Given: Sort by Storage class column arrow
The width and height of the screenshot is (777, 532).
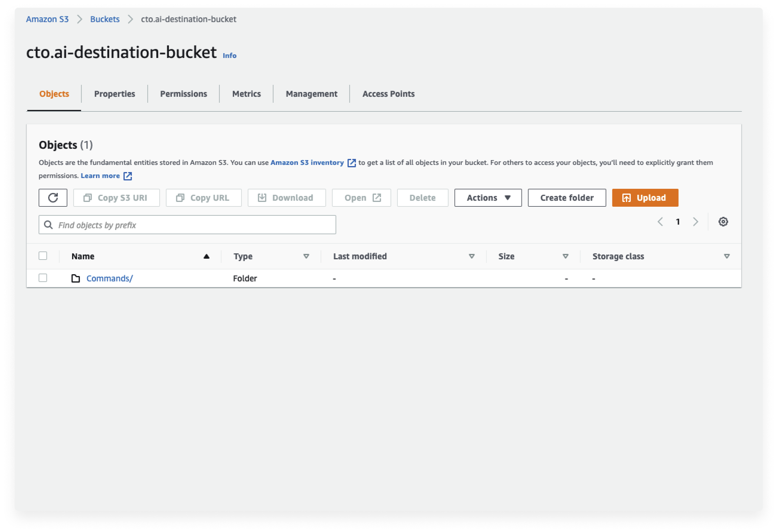Looking at the screenshot, I should tap(727, 257).
